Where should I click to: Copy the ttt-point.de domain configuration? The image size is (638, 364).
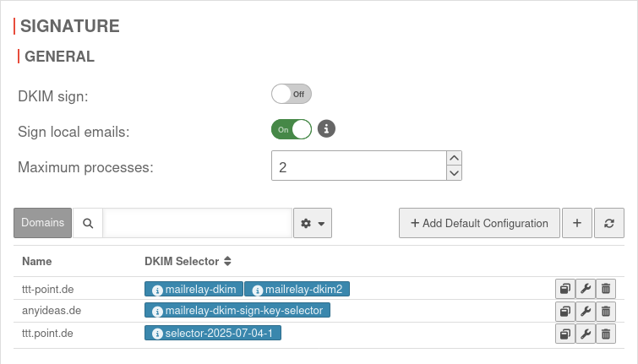click(564, 289)
